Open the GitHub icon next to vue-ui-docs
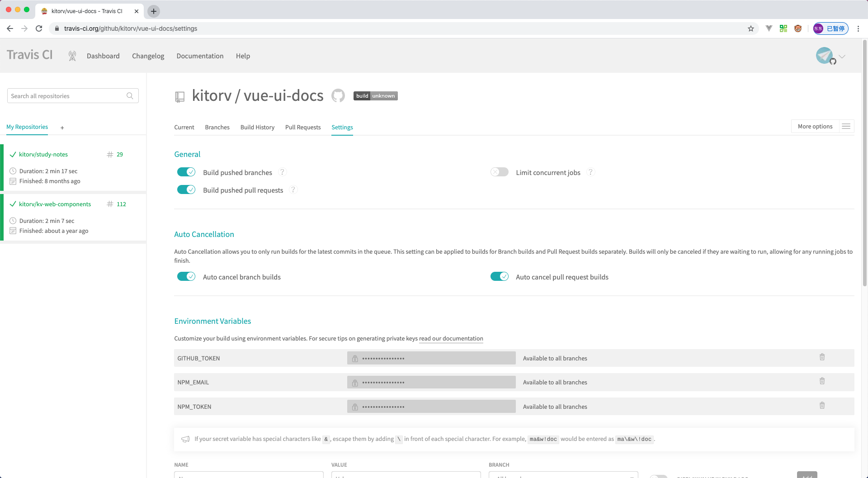 tap(338, 96)
